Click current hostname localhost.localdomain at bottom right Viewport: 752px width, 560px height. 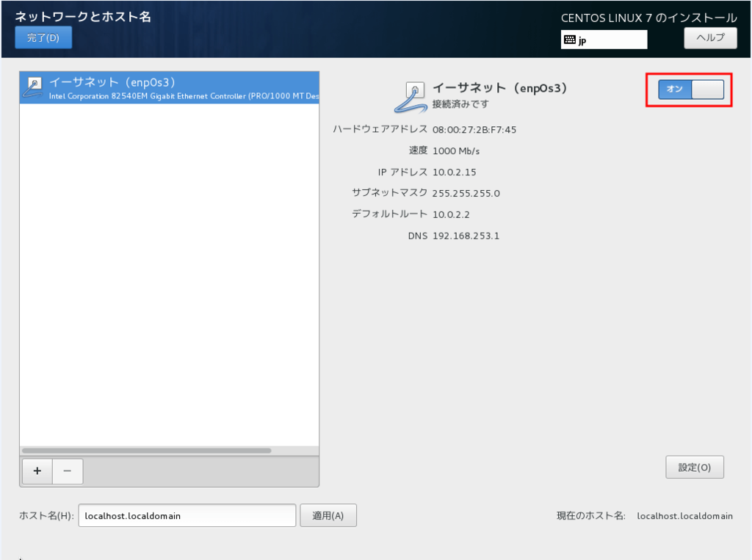pos(684,516)
